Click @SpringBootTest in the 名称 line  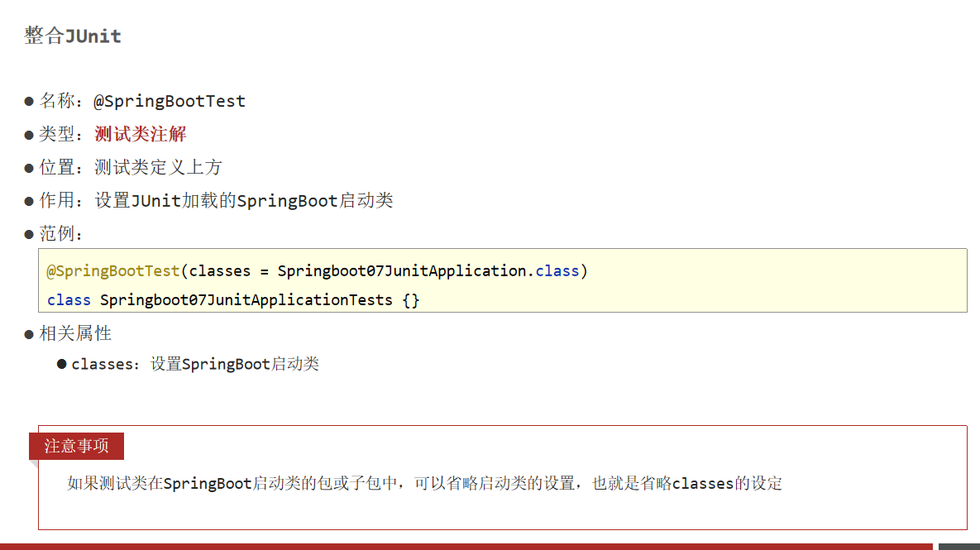[170, 102]
